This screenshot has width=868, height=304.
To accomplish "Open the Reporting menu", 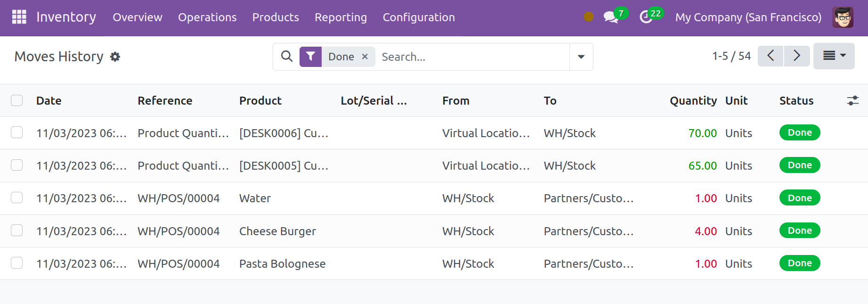I will click(341, 17).
